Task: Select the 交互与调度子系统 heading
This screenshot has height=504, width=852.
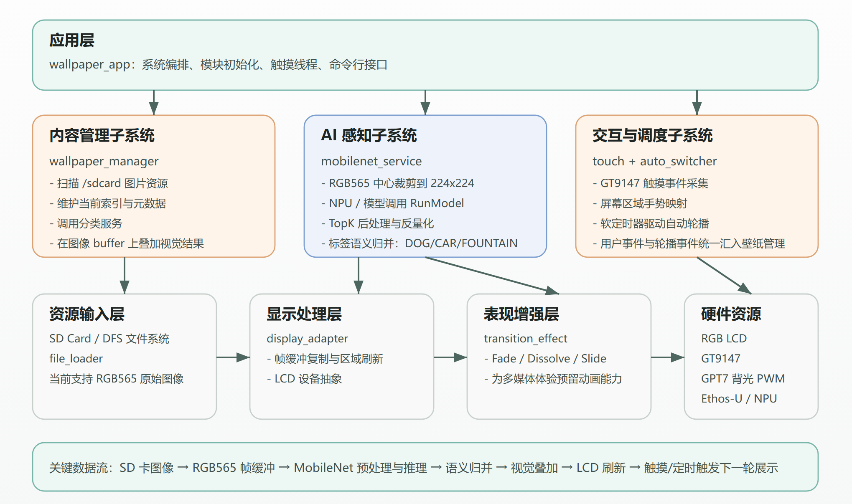Action: [652, 136]
